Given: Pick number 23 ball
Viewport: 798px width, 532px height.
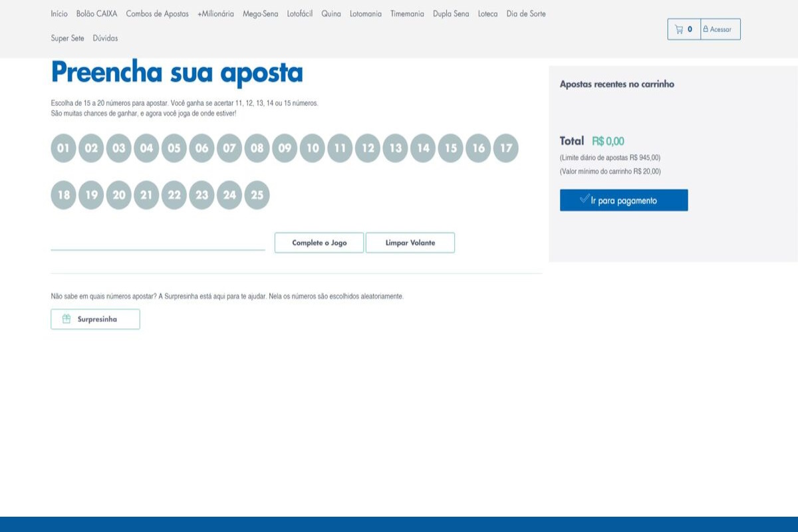Looking at the screenshot, I should (202, 196).
